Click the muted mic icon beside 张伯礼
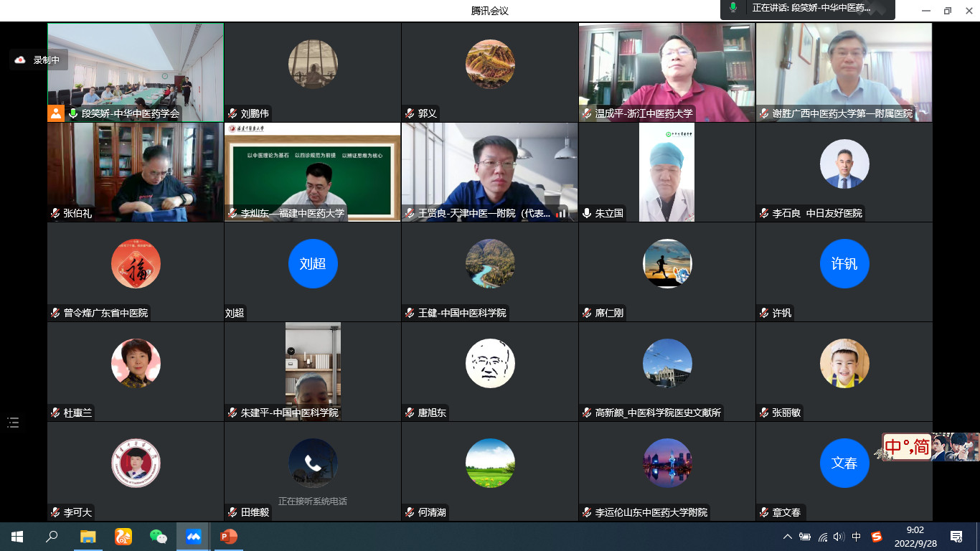The image size is (980, 551). 55,213
